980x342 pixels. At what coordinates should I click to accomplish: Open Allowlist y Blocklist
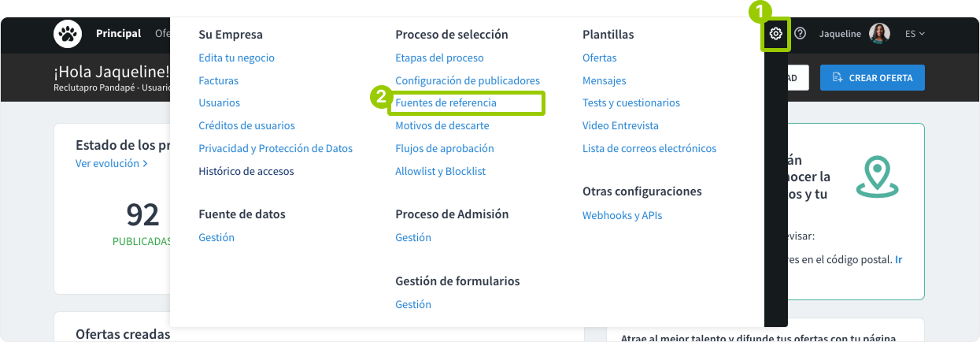pos(440,171)
